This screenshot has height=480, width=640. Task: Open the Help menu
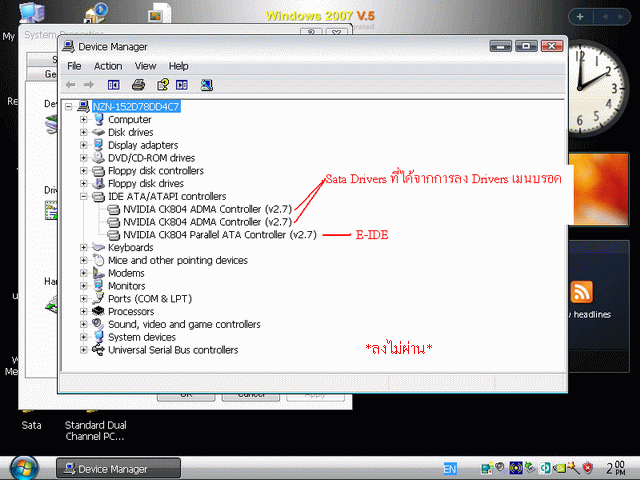coord(178,66)
